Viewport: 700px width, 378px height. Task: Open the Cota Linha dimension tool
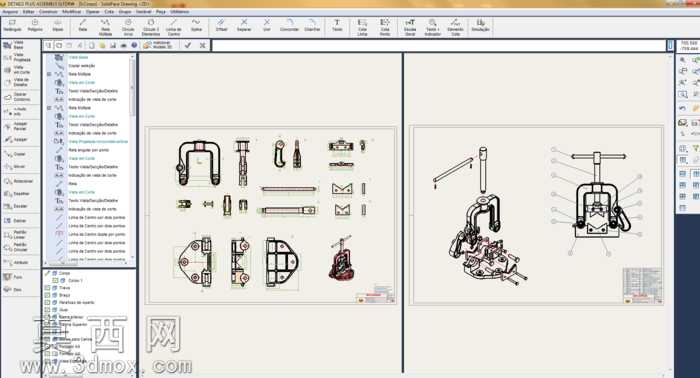[x=362, y=27]
